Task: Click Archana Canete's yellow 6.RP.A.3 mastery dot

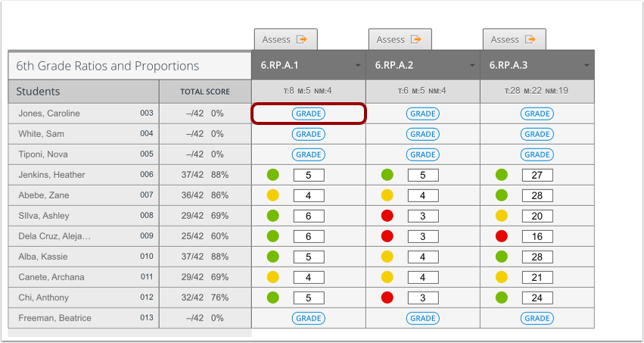Action: click(x=502, y=277)
